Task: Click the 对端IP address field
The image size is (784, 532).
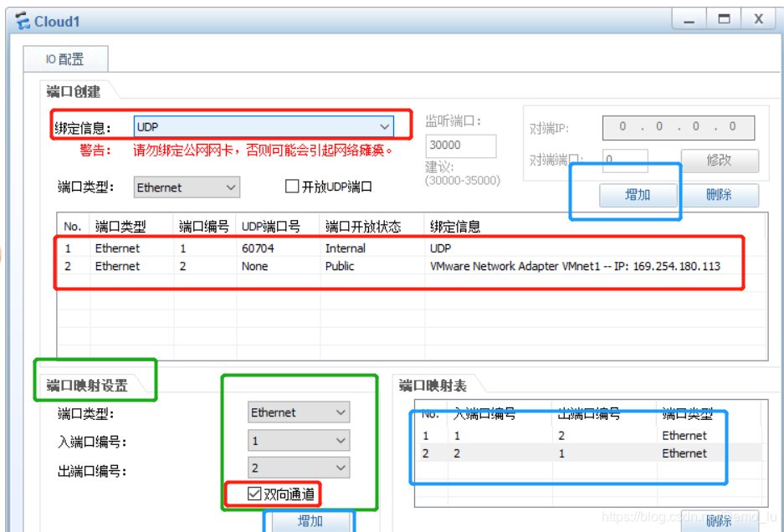Action: coord(678,127)
